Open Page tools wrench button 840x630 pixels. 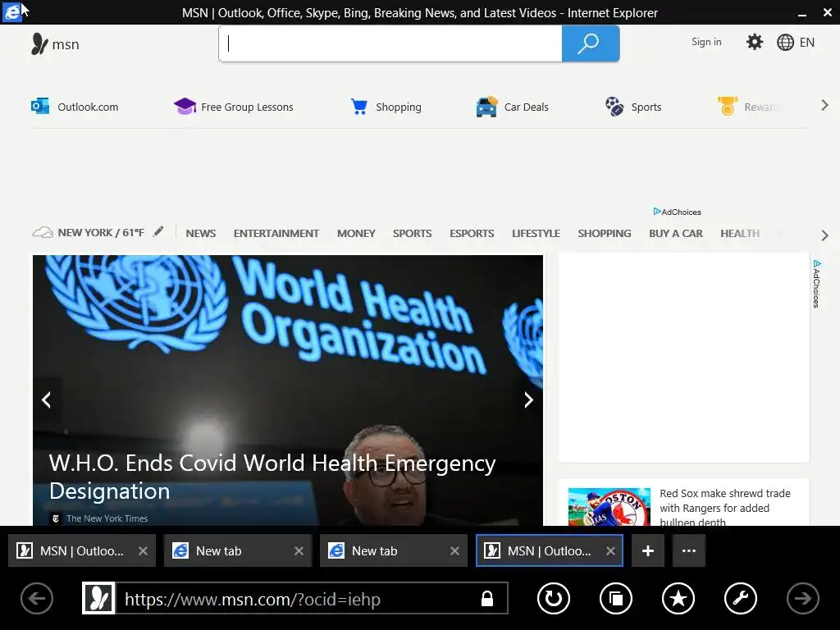point(741,598)
